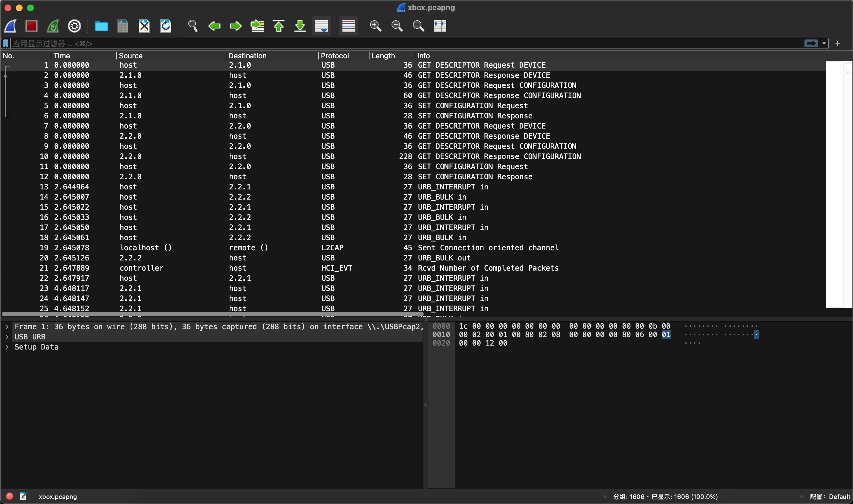853x504 pixels.
Task: Save the capture file via the binary document icon
Action: click(123, 26)
